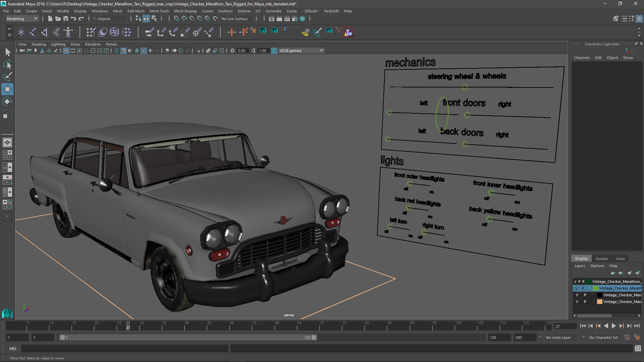
Task: Click the lattice deformer shelf icon
Action: pos(114,32)
